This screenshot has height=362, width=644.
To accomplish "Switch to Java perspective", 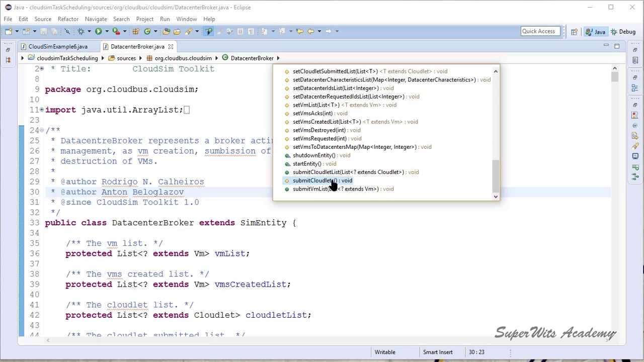I will pos(596,32).
